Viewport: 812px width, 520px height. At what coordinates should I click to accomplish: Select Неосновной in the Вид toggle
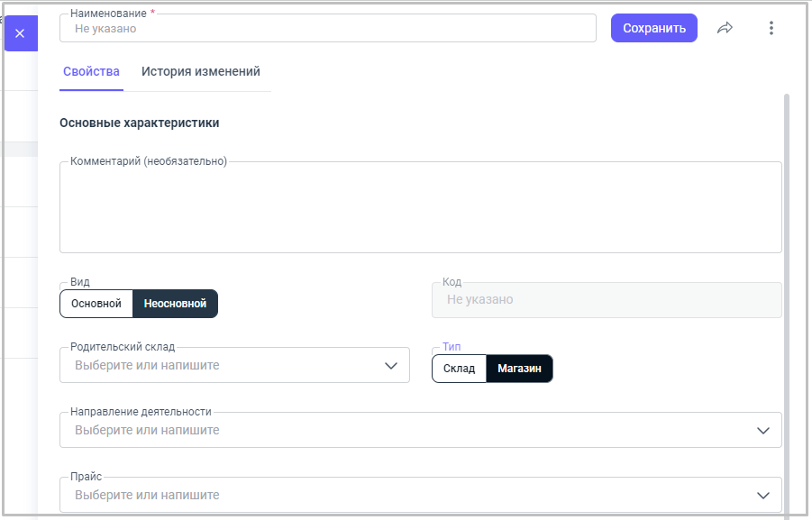tap(175, 304)
